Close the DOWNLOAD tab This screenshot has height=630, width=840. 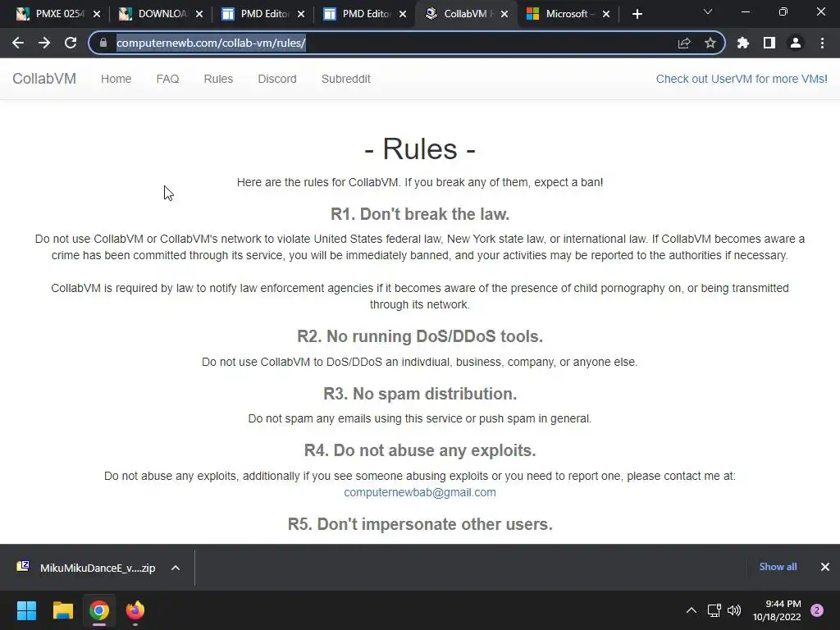coord(199,14)
